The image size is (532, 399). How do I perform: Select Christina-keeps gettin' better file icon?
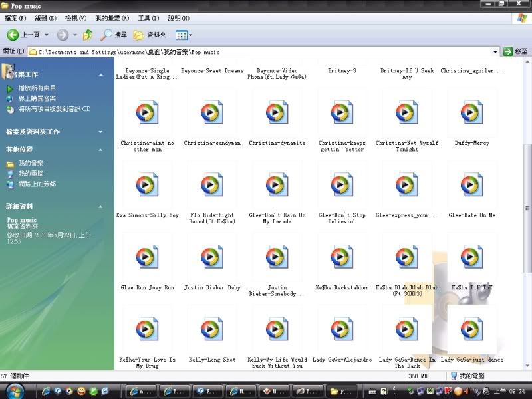[x=342, y=112]
